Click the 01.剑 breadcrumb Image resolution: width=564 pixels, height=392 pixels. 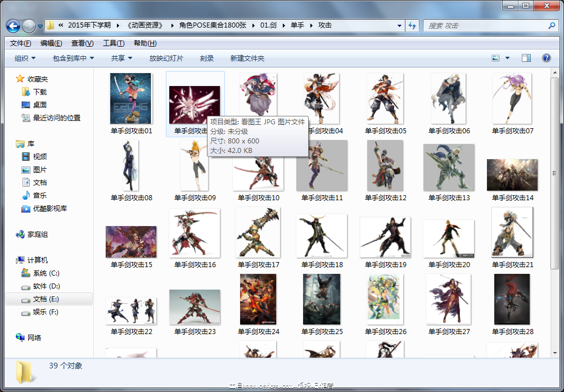pos(268,25)
